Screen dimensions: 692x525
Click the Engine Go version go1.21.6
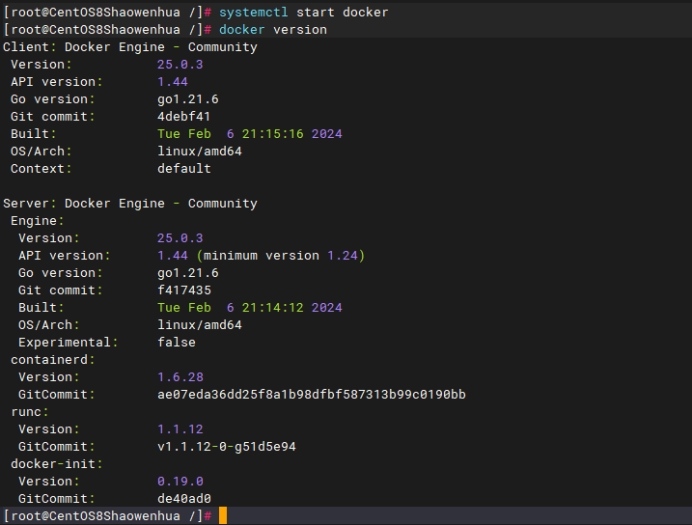188,273
